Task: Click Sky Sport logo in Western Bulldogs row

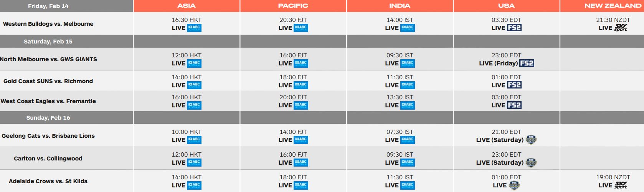Action: click(x=621, y=28)
